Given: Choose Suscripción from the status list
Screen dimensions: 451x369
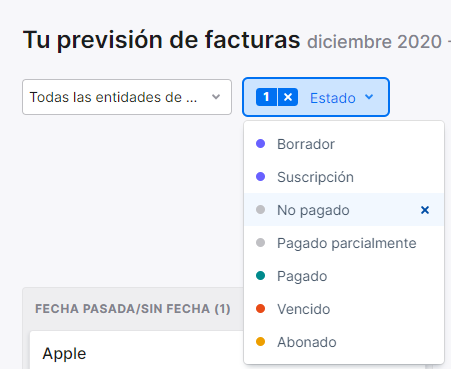Looking at the screenshot, I should 344,177.
